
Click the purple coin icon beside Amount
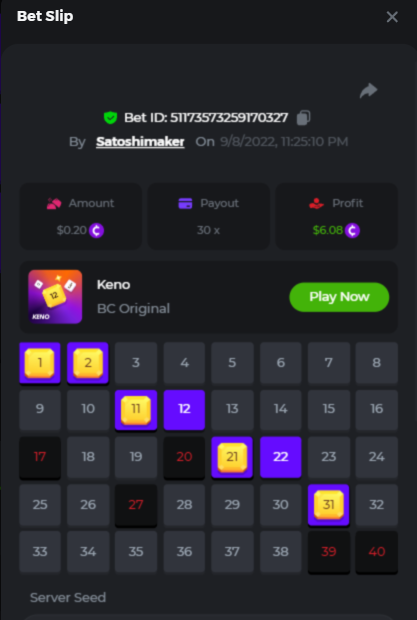(96, 230)
